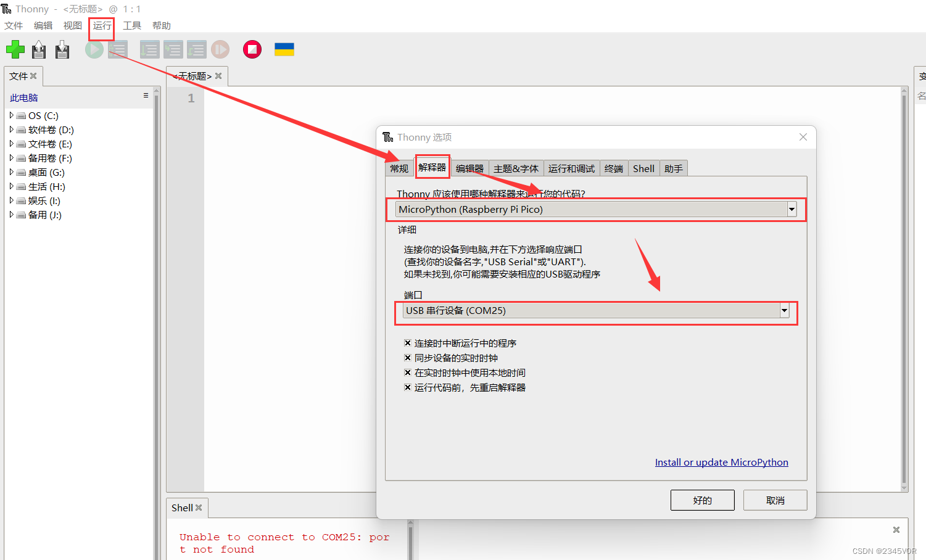This screenshot has height=560, width=926.
Task: Close the Shell panel tab
Action: 199,508
